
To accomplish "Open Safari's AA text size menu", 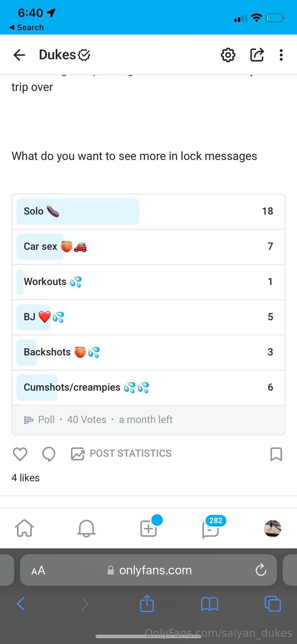I will pos(38,570).
